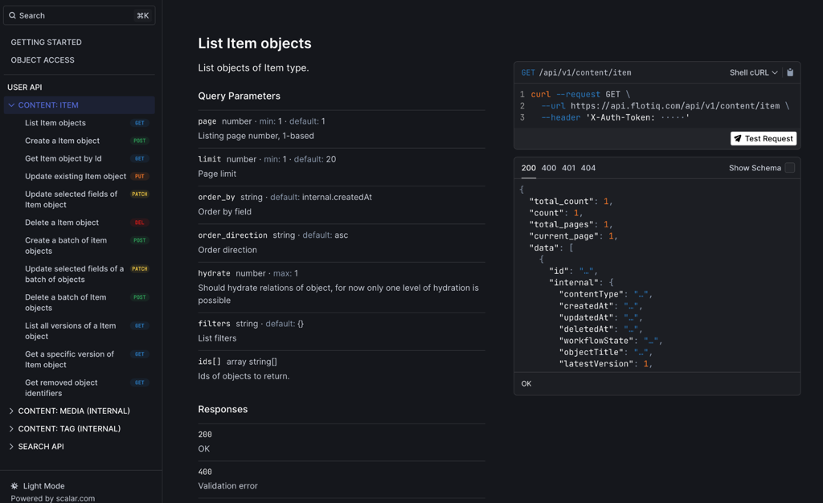Click GET badge beside Get removed object identifiers
This screenshot has width=824, height=504.
139,383
